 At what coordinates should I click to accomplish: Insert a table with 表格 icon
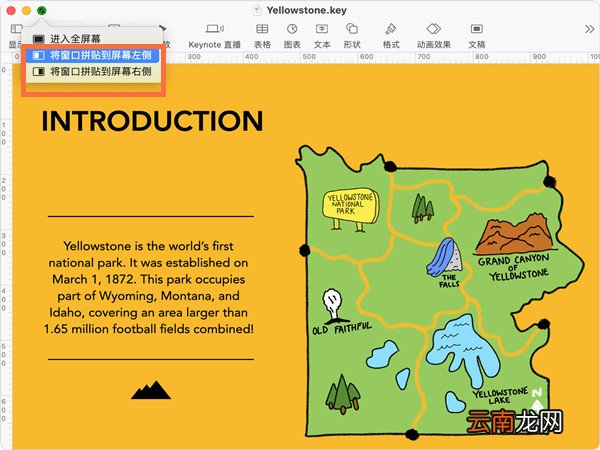pos(262,36)
